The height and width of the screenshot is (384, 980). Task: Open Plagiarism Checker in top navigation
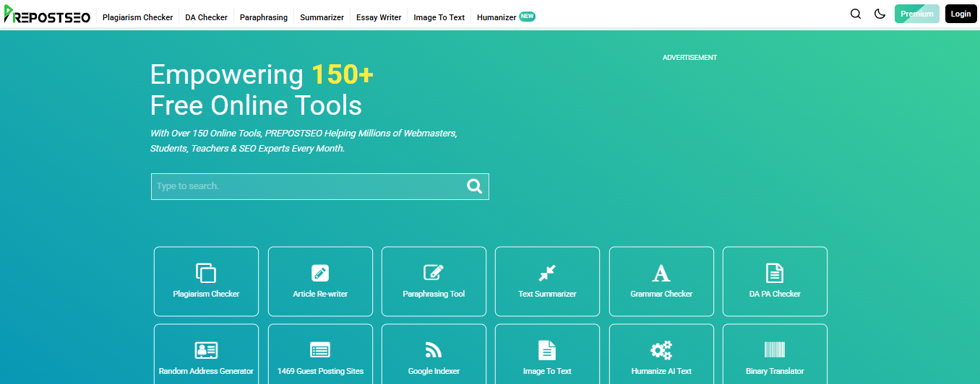(x=138, y=17)
